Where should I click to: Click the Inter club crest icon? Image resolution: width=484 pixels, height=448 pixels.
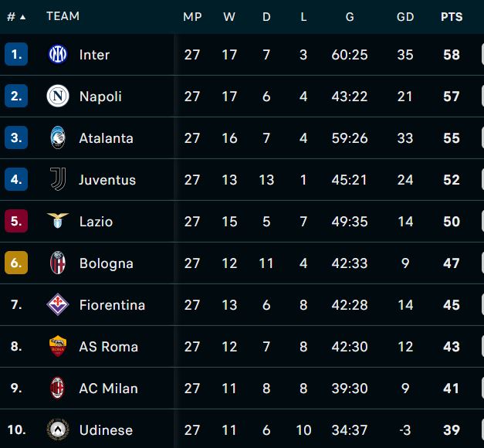coord(58,54)
